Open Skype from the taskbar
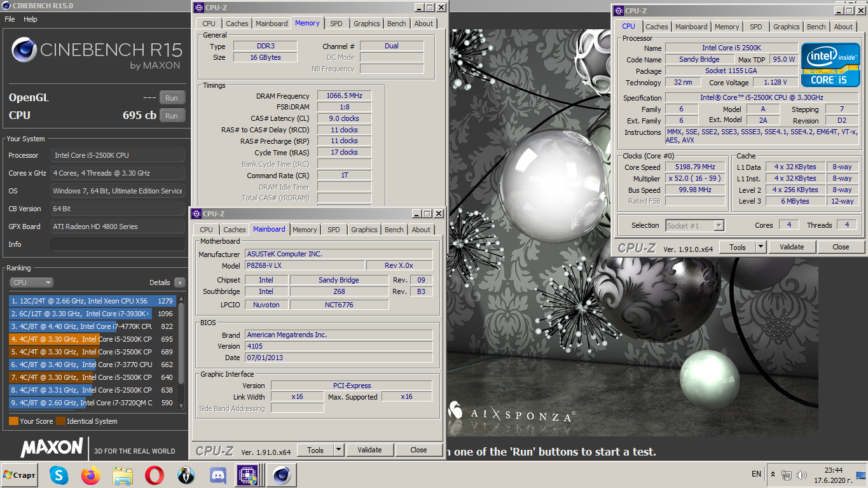Screen dimensions: 868x488 tap(59, 475)
